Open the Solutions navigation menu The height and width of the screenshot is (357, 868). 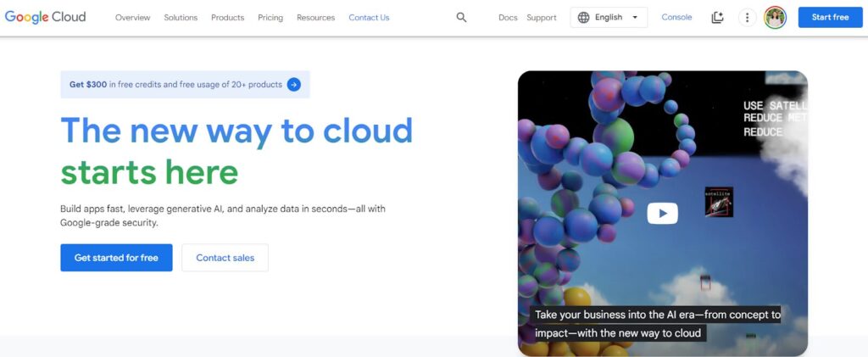click(x=181, y=18)
